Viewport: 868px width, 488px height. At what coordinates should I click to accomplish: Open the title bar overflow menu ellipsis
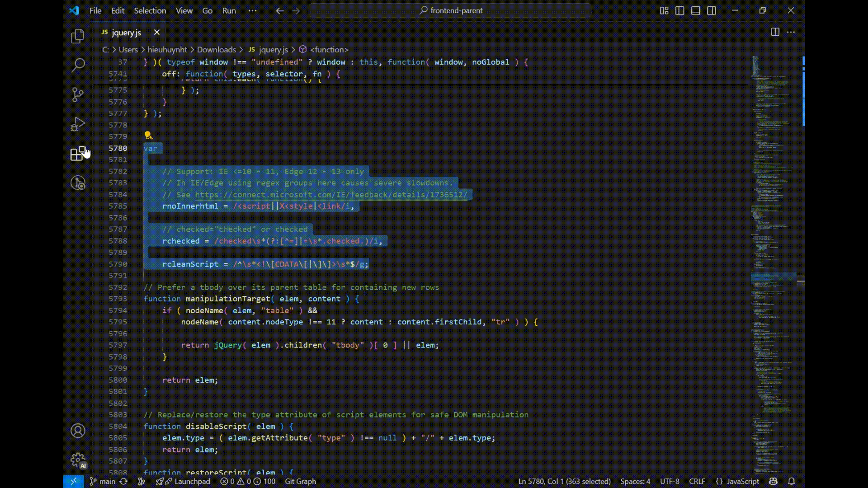click(252, 10)
